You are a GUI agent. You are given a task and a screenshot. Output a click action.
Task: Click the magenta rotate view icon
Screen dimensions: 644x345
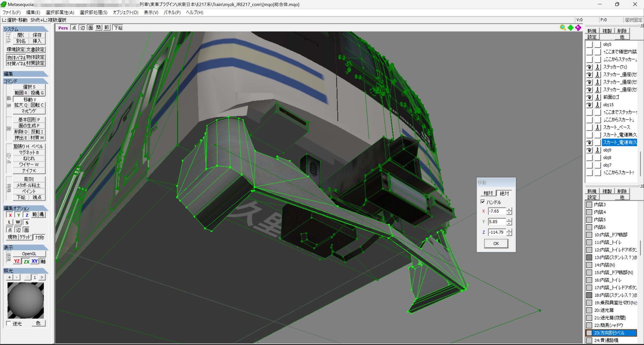pyautogui.click(x=578, y=28)
